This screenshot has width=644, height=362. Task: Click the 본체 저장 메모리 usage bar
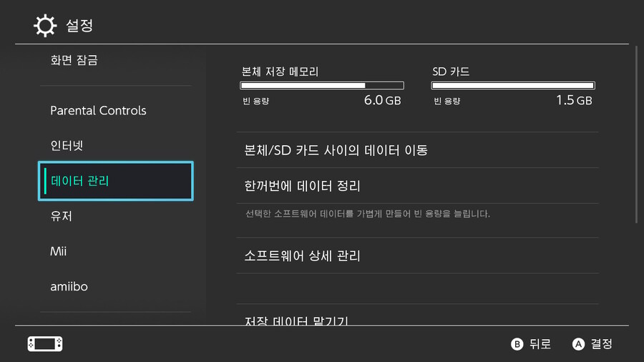321,85
